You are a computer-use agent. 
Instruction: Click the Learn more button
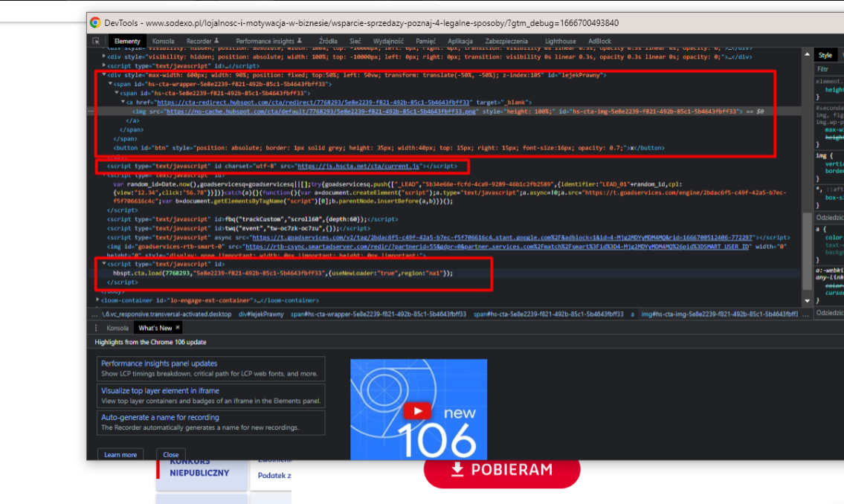120,454
